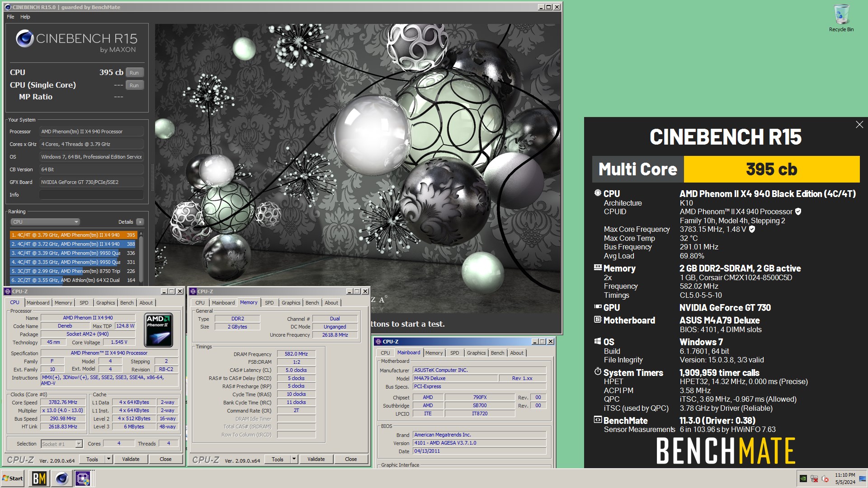Click the BenchMate version section icon
Image resolution: width=868 pixels, height=488 pixels.
click(x=598, y=420)
